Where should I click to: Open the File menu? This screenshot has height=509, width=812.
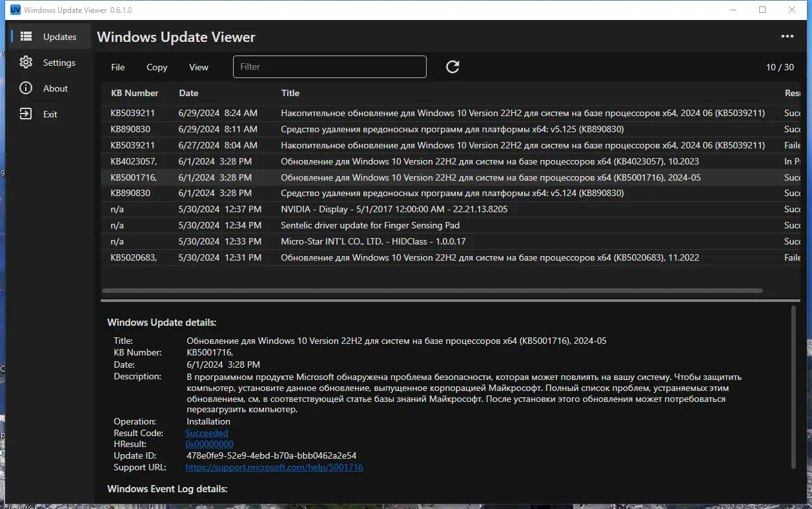click(118, 67)
